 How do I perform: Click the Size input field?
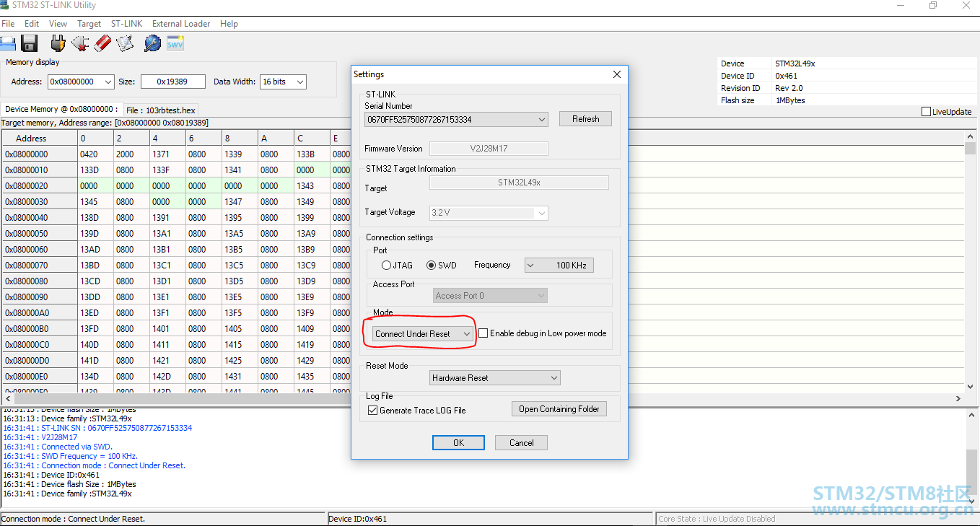coord(173,82)
